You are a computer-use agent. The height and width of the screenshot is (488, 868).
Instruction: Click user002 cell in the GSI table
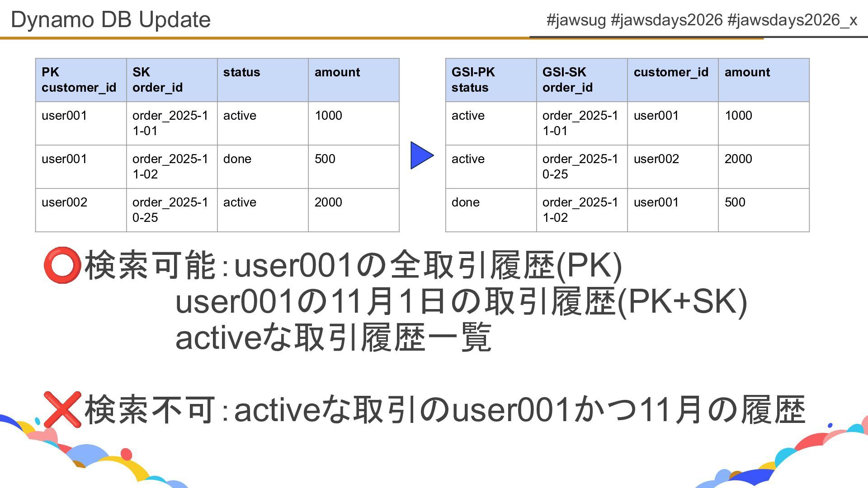[672, 166]
